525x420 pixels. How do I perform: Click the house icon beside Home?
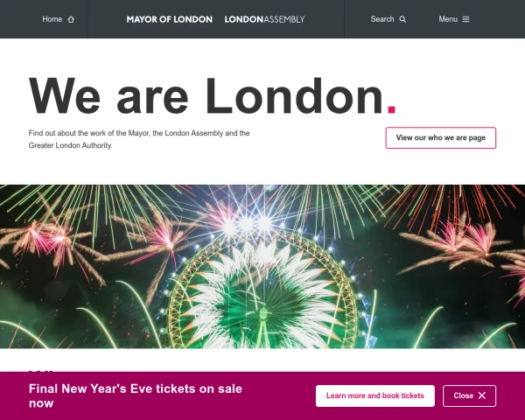(x=71, y=19)
